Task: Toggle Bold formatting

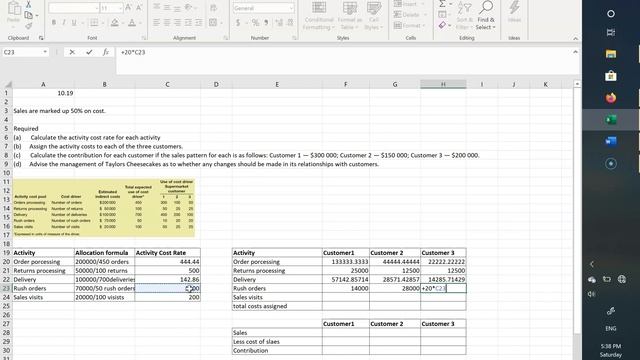Action: [x=53, y=23]
